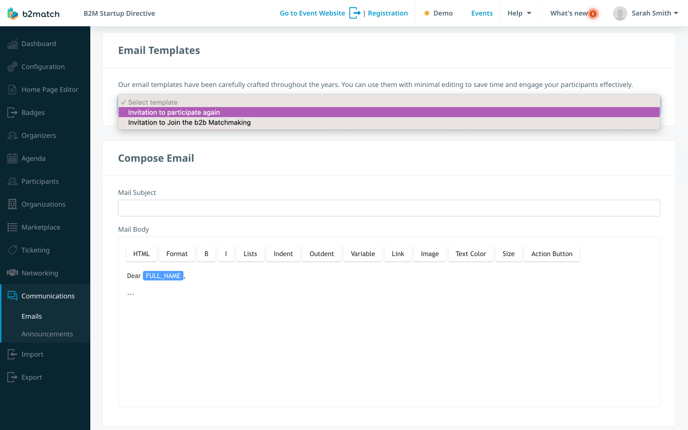The image size is (688, 430).
Task: Click the Agenda calendar icon
Action: [x=12, y=158]
